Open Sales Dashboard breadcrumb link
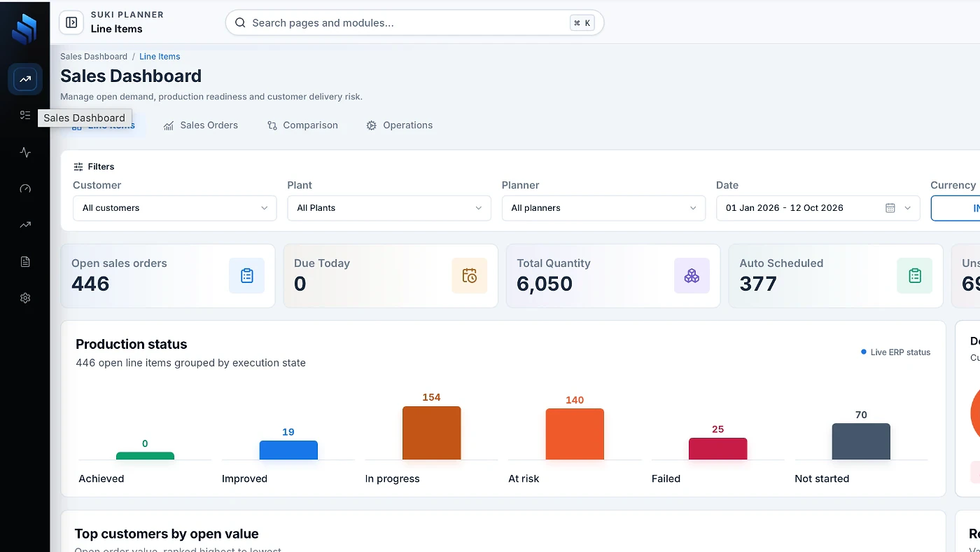 [x=94, y=57]
